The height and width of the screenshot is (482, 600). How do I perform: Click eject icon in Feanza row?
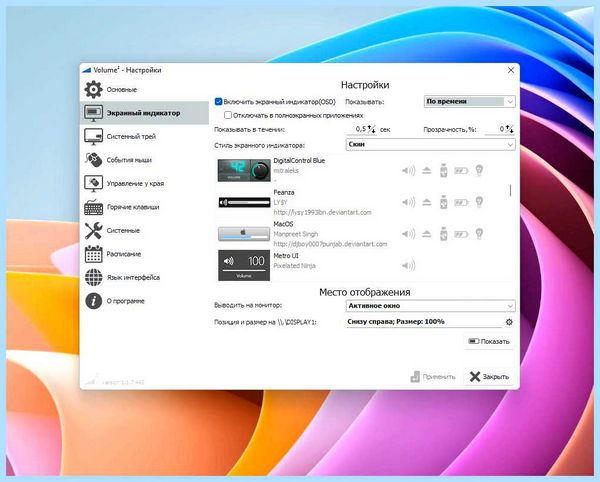tap(427, 202)
